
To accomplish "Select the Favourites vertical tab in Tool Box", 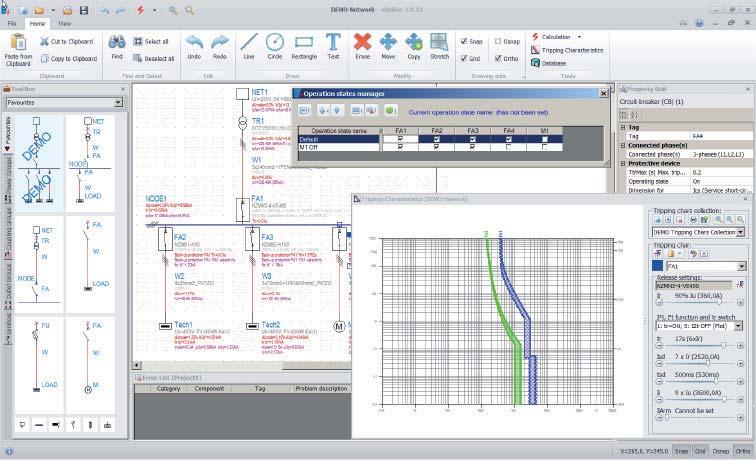I will (8, 134).
